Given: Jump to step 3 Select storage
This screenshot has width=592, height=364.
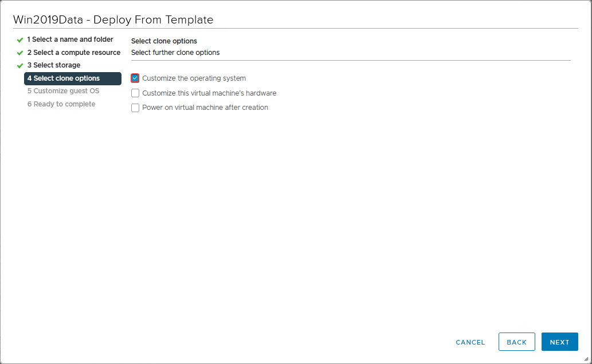Looking at the screenshot, I should coord(54,65).
